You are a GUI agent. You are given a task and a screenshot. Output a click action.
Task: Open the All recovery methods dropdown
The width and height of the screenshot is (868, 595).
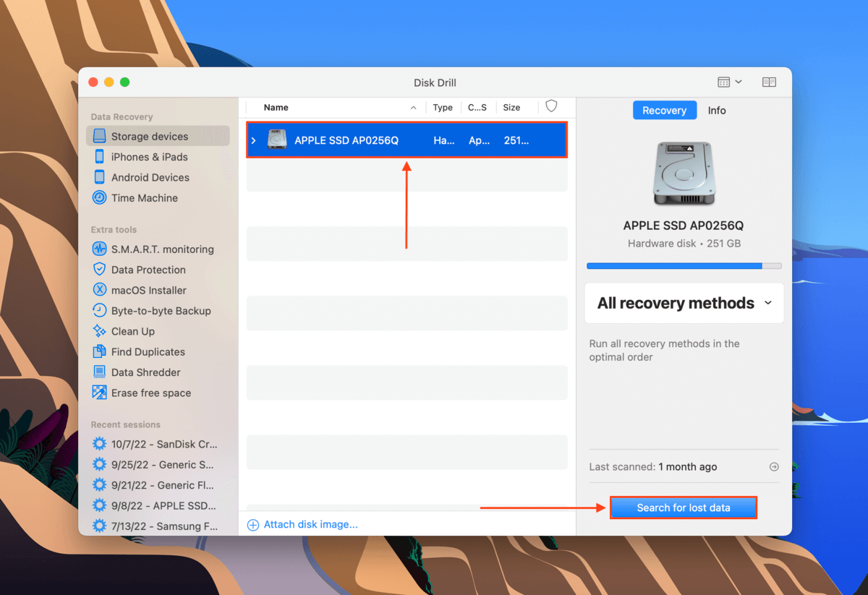point(684,303)
